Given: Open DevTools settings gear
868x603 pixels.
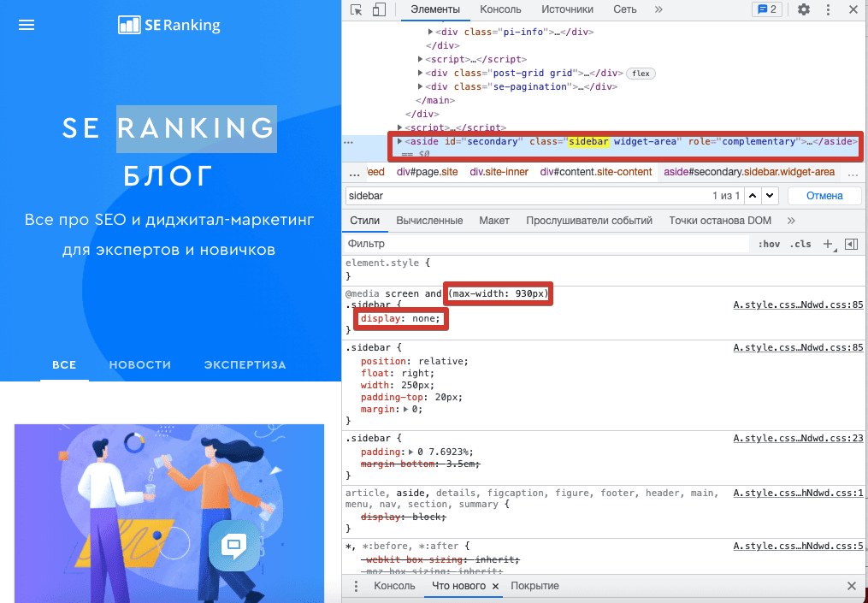Looking at the screenshot, I should tap(803, 9).
